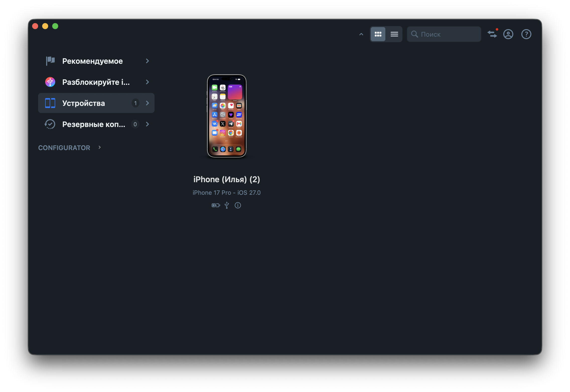570x392 pixels.
Task: Collapse toolbar with the upward chevron
Action: click(x=361, y=34)
